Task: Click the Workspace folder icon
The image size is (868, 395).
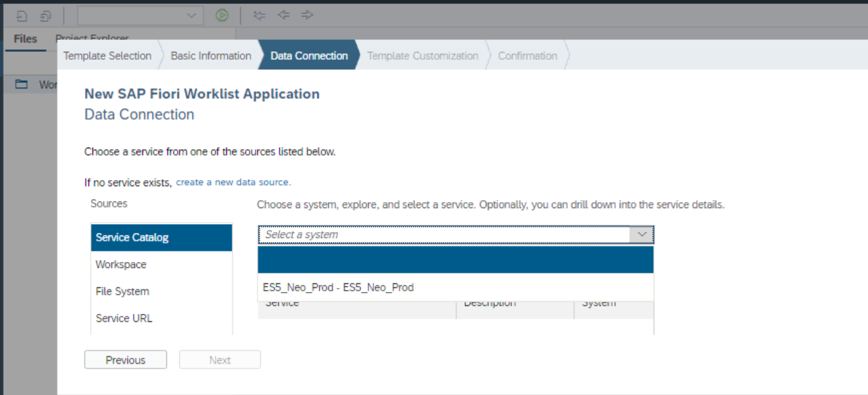Action: (21, 84)
